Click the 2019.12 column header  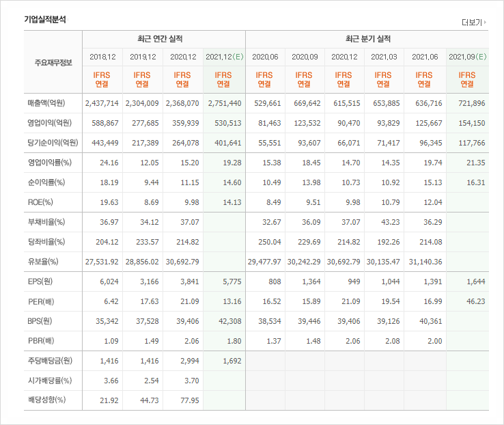tap(143, 57)
